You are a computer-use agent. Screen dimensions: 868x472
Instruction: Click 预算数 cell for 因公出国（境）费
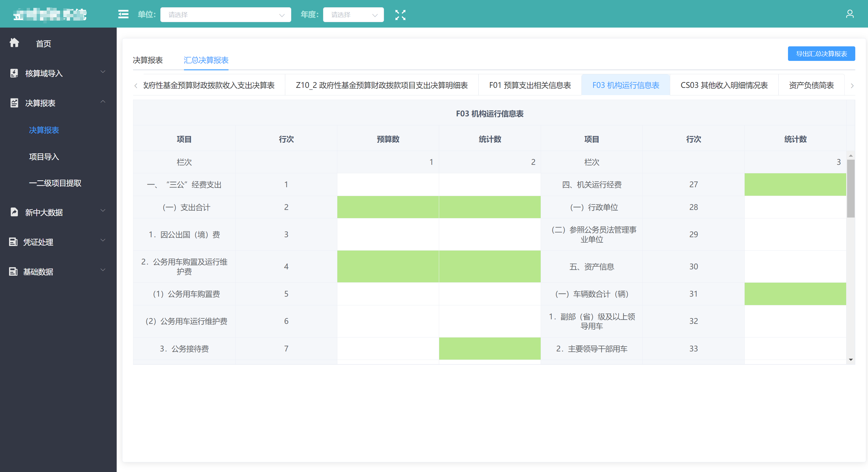pos(388,234)
